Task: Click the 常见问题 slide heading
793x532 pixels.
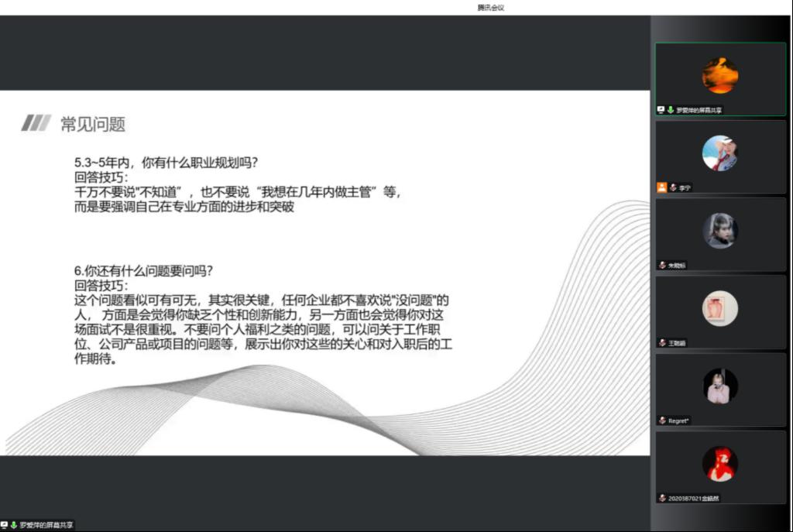Action: (x=93, y=124)
